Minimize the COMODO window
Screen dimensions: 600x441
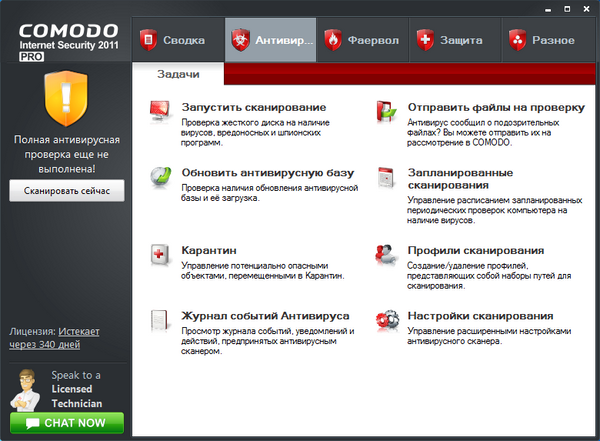[x=548, y=9]
